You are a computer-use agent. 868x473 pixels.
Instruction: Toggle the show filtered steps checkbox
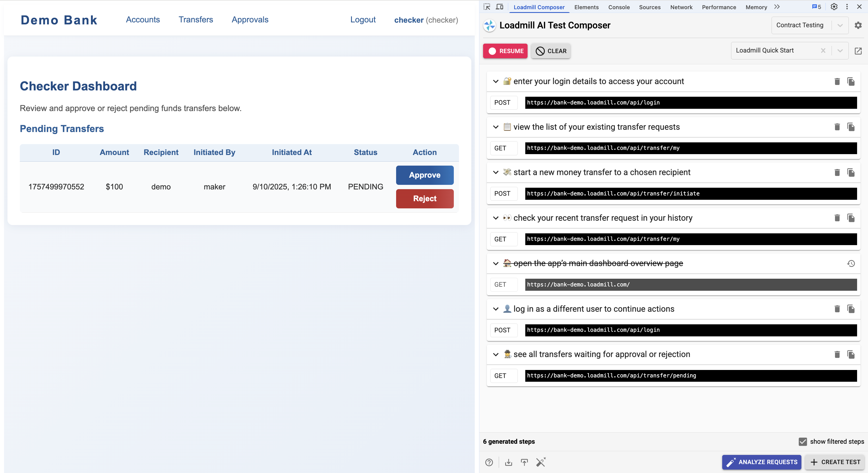pyautogui.click(x=803, y=441)
